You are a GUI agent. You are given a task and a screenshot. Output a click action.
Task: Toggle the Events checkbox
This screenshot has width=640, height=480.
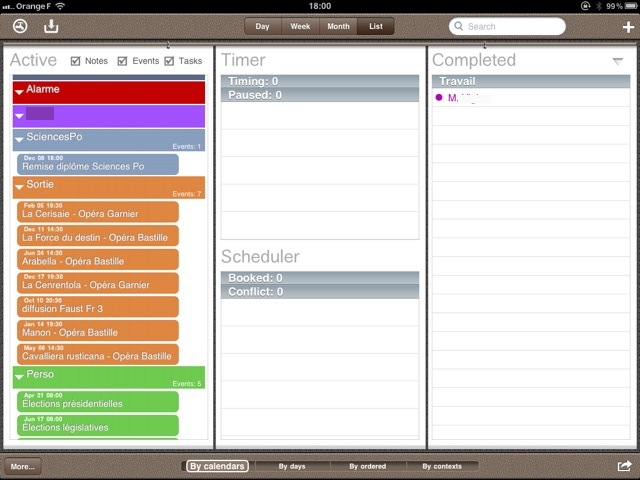click(x=123, y=62)
